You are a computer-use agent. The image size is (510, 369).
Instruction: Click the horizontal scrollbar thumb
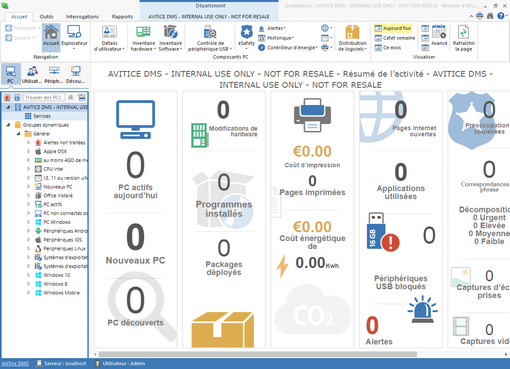coord(258,354)
